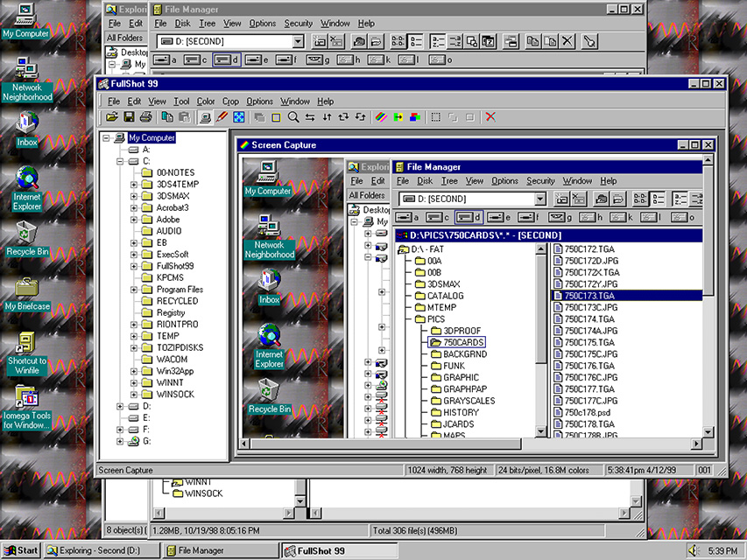Open the Tool menu in FullShot 99
Image resolution: width=747 pixels, height=560 pixels.
point(181,101)
